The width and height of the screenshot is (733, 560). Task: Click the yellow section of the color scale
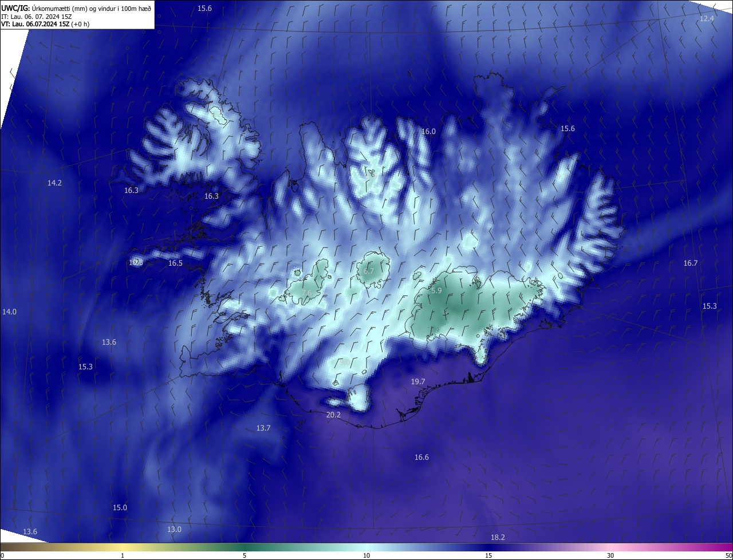[x=123, y=547]
